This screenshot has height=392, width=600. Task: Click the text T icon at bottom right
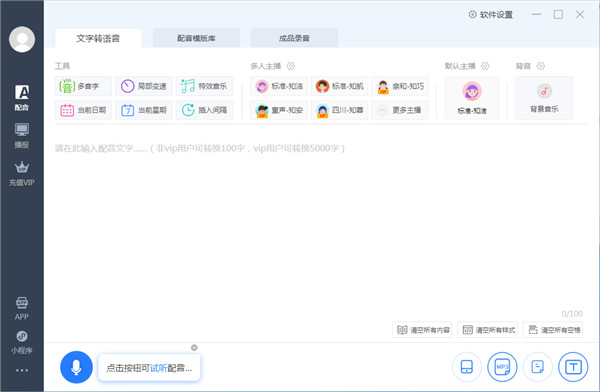pyautogui.click(x=573, y=367)
